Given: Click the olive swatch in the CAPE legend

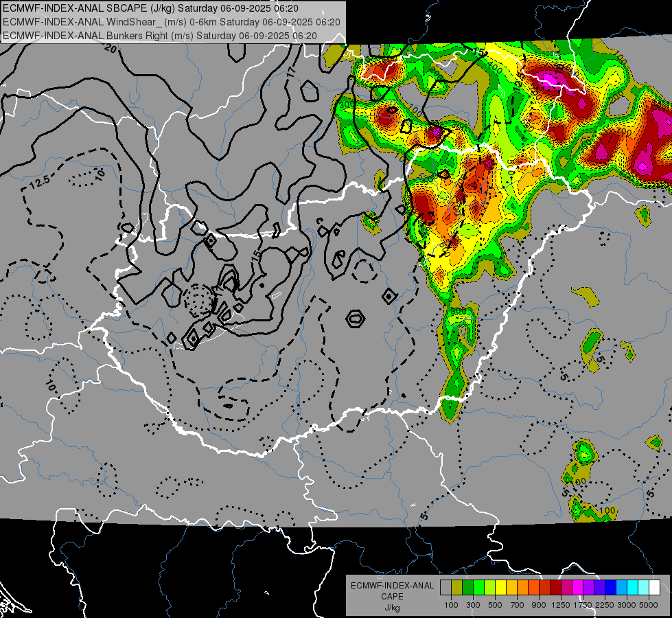Looking at the screenshot, I should point(456,588).
